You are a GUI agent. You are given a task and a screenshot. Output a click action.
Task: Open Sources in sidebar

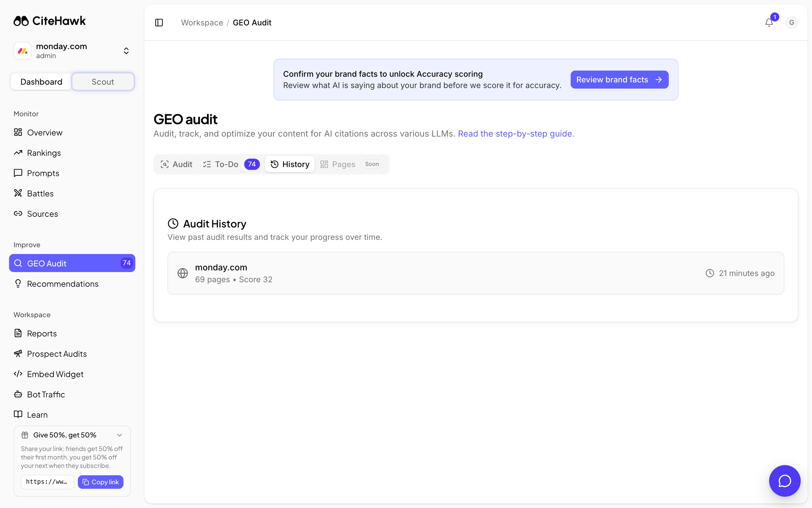(x=72, y=214)
